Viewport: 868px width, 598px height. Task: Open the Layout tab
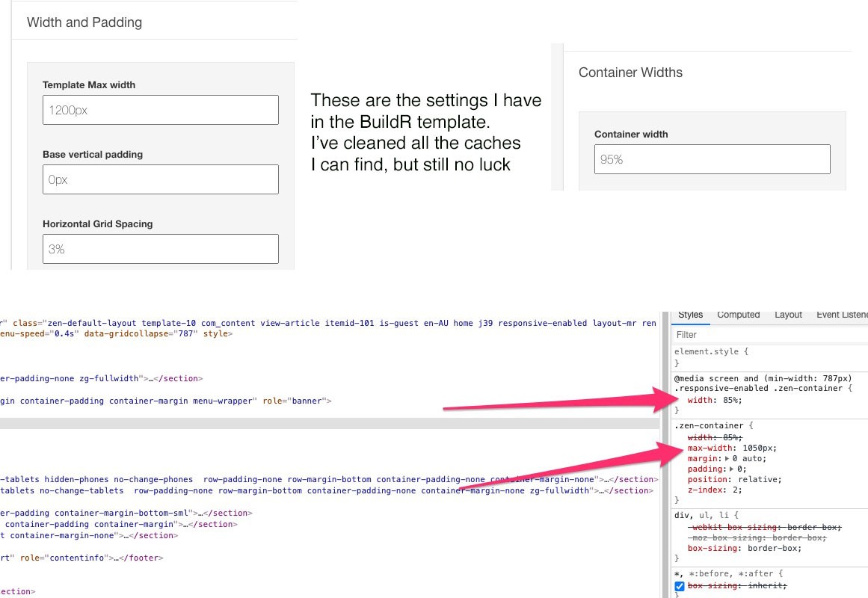pyautogui.click(x=788, y=315)
